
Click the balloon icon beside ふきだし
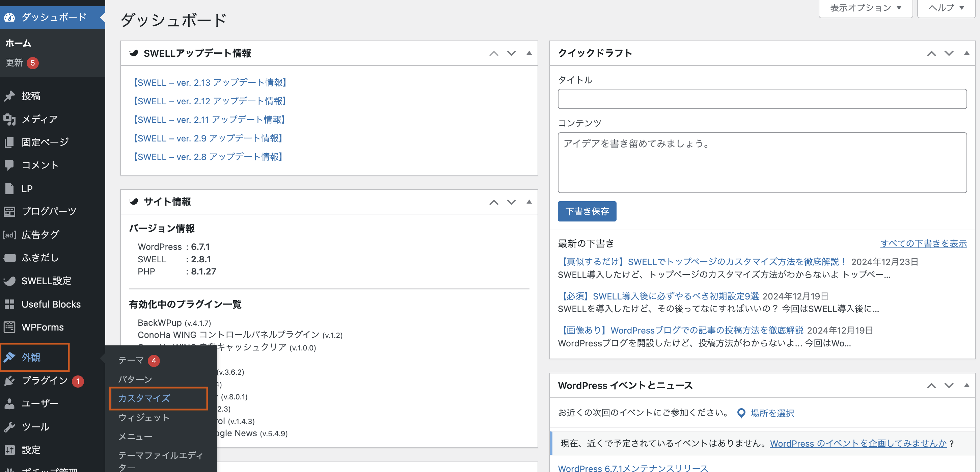coord(9,258)
